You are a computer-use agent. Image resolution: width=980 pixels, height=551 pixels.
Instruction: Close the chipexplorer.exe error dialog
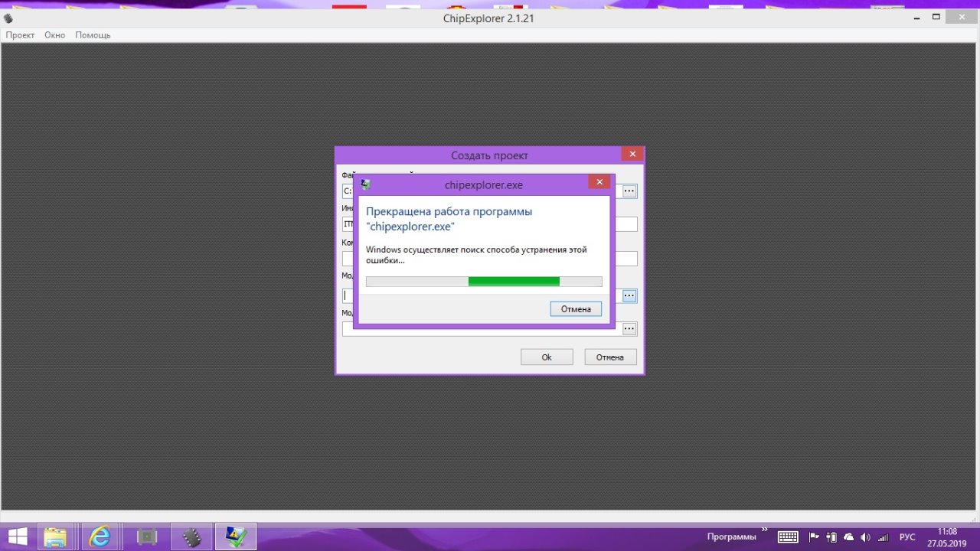pyautogui.click(x=599, y=182)
